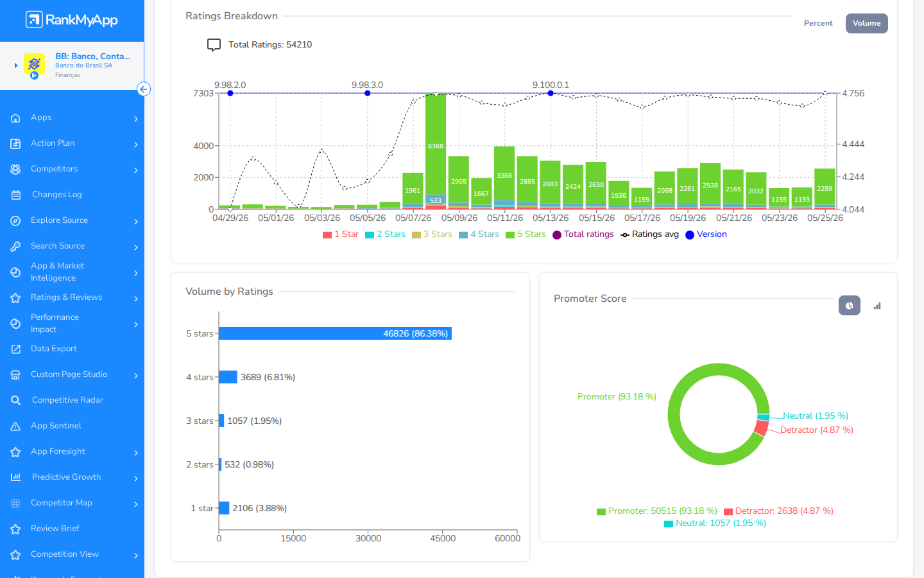Viewport: 924px width, 578px height.
Task: Toggle the Ratings avg legend series
Action: point(649,234)
